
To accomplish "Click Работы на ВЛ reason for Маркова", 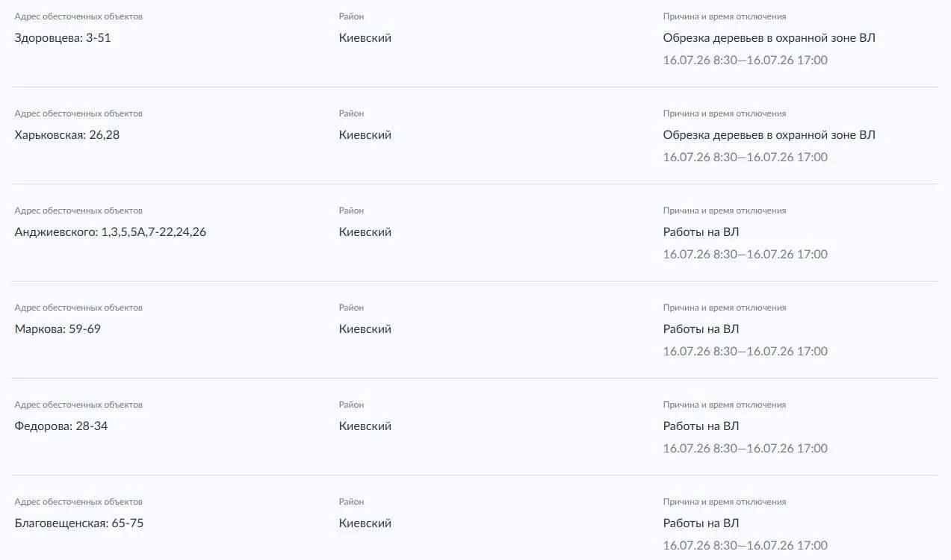I will tap(701, 329).
